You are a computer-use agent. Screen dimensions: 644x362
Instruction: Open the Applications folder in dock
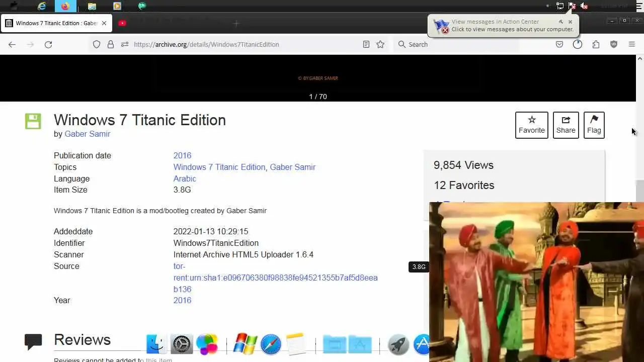coord(360,344)
